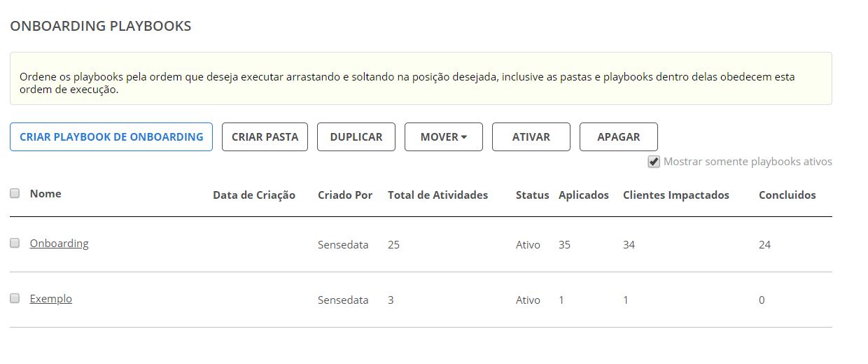Click the Aplicados column header
Image resolution: width=868 pixels, height=364 pixels.
[584, 195]
